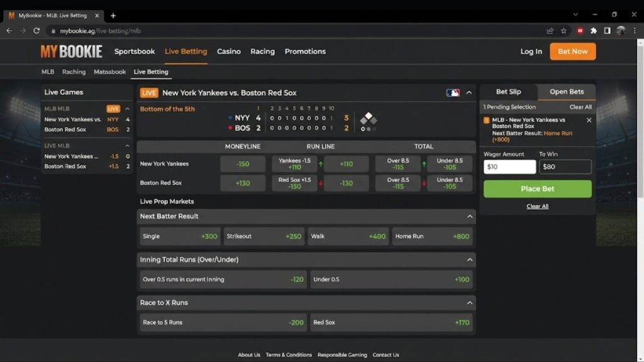Screen dimensions: 644x362
Task: Select Red Sox moneyline +130
Action: pyautogui.click(x=243, y=183)
